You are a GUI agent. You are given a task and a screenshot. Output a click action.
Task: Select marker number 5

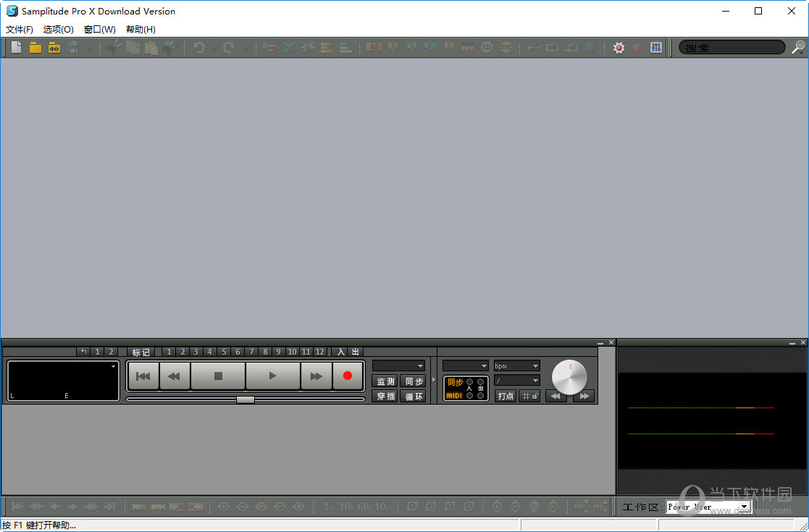[224, 352]
